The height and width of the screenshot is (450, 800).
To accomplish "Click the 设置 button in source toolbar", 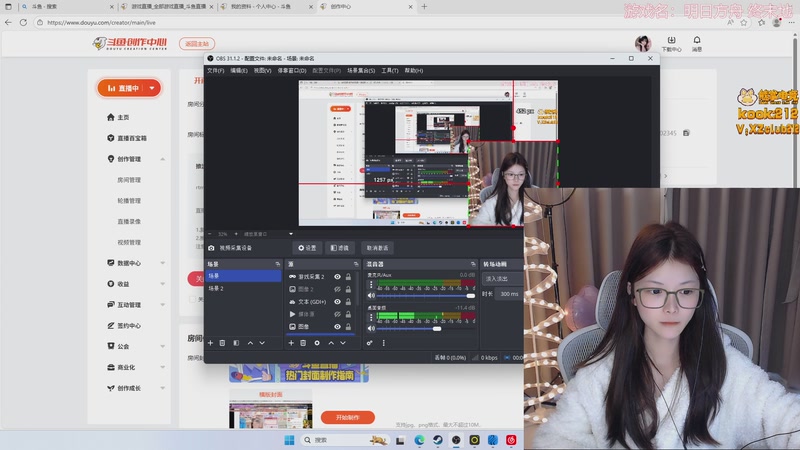I will (x=307, y=248).
